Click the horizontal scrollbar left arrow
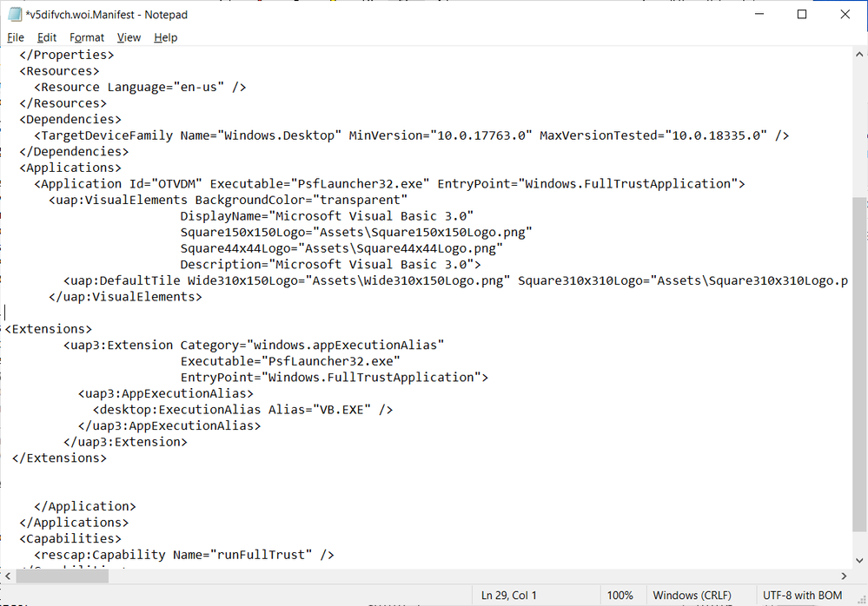 click(8, 576)
